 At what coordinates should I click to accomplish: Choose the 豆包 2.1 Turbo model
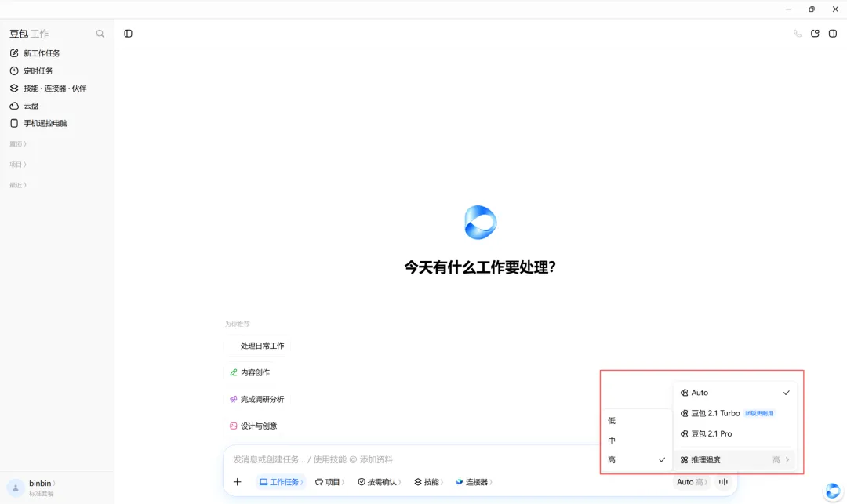coord(735,413)
